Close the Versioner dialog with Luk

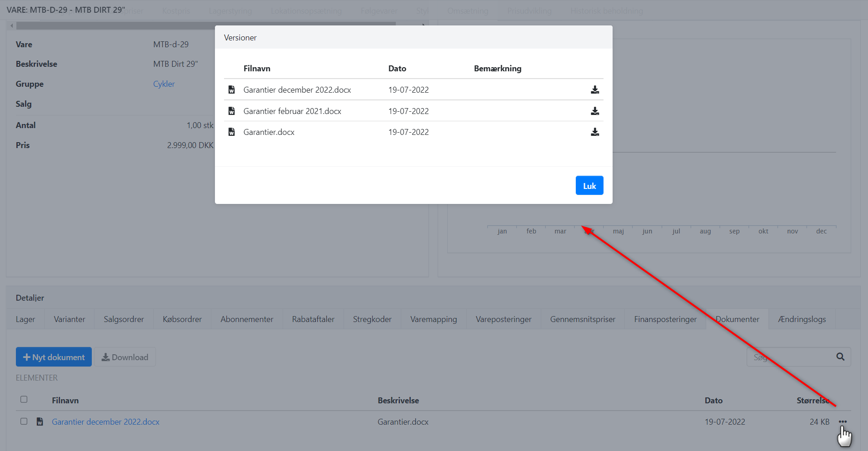pos(589,186)
